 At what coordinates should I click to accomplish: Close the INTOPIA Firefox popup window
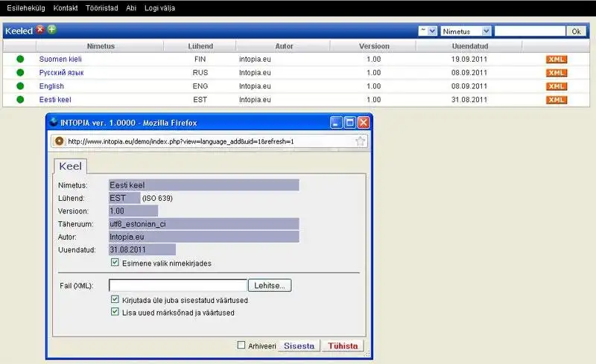(364, 122)
